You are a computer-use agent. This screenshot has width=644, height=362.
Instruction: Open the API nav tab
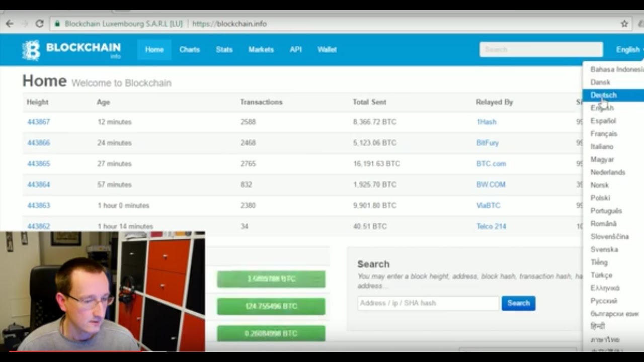[x=296, y=49]
